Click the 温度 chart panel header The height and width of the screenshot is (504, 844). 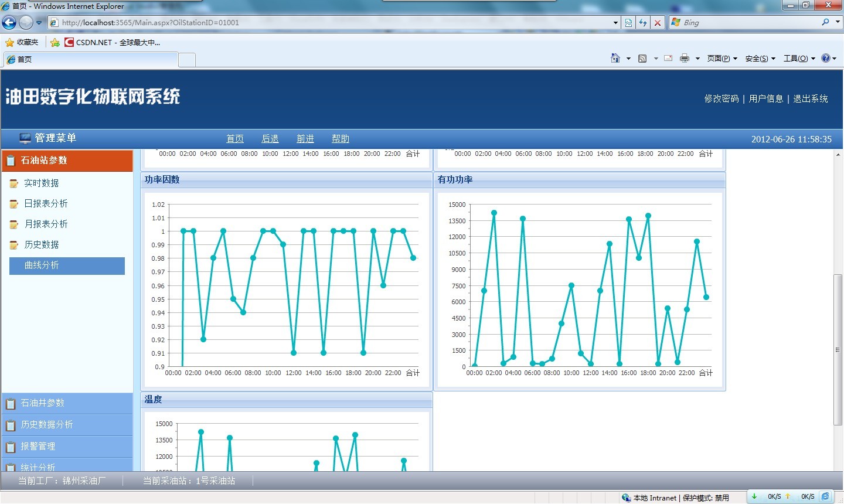[287, 400]
